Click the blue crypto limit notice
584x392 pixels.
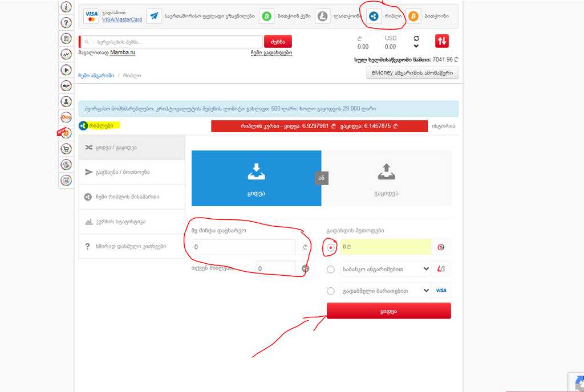(x=269, y=109)
